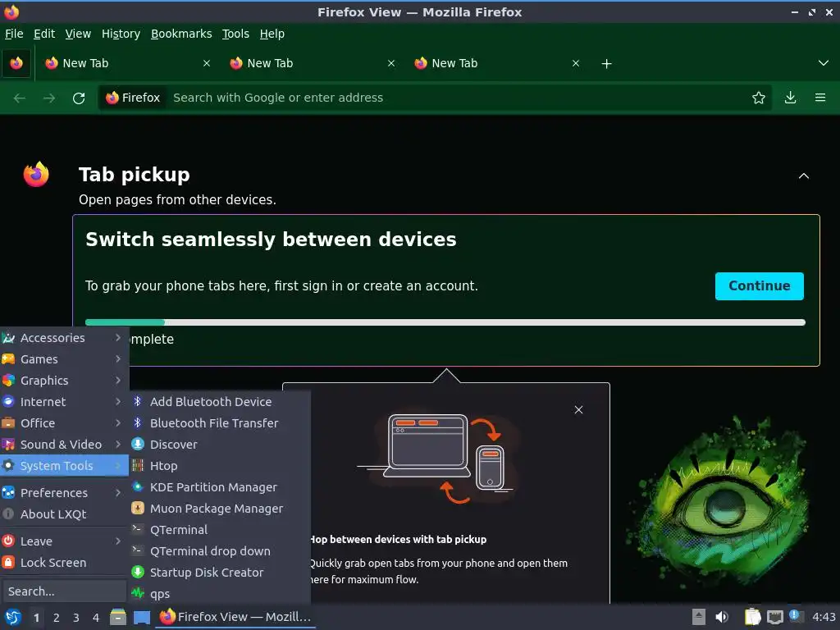840x630 pixels.
Task: Go forward one page
Action: pos(49,98)
